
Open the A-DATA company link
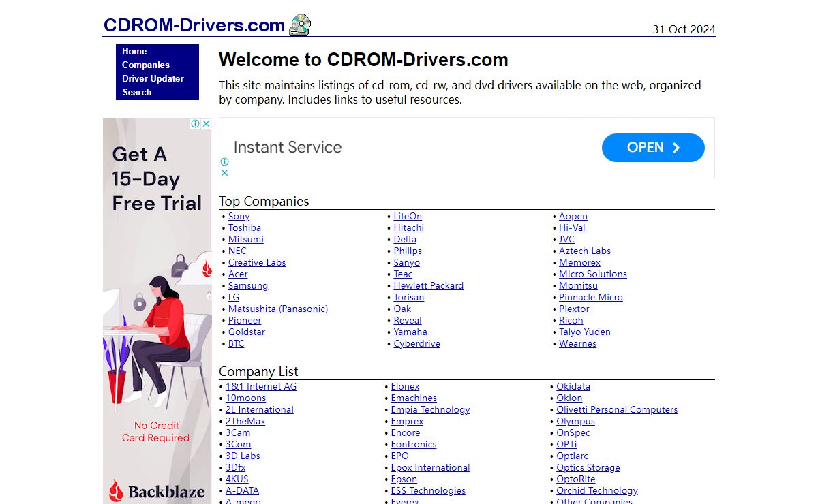tap(242, 490)
